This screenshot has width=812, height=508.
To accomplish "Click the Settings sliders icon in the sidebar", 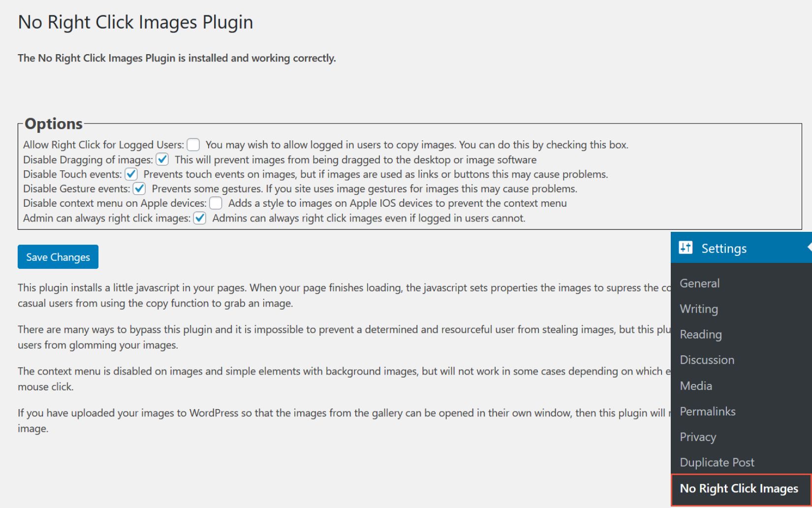I will (x=687, y=248).
